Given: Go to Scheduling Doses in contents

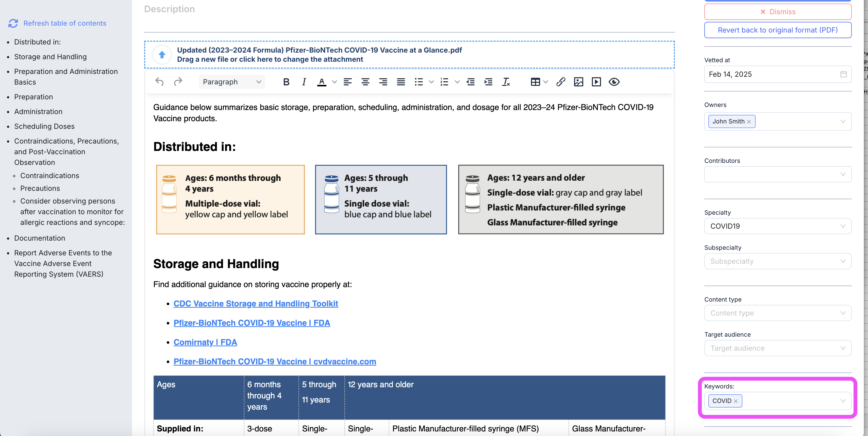Looking at the screenshot, I should point(44,127).
